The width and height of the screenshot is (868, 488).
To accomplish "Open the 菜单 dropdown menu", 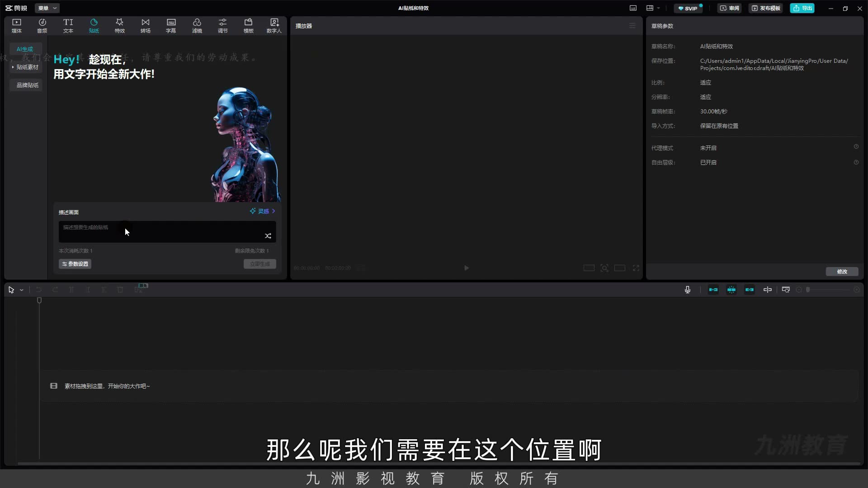I will pos(47,8).
